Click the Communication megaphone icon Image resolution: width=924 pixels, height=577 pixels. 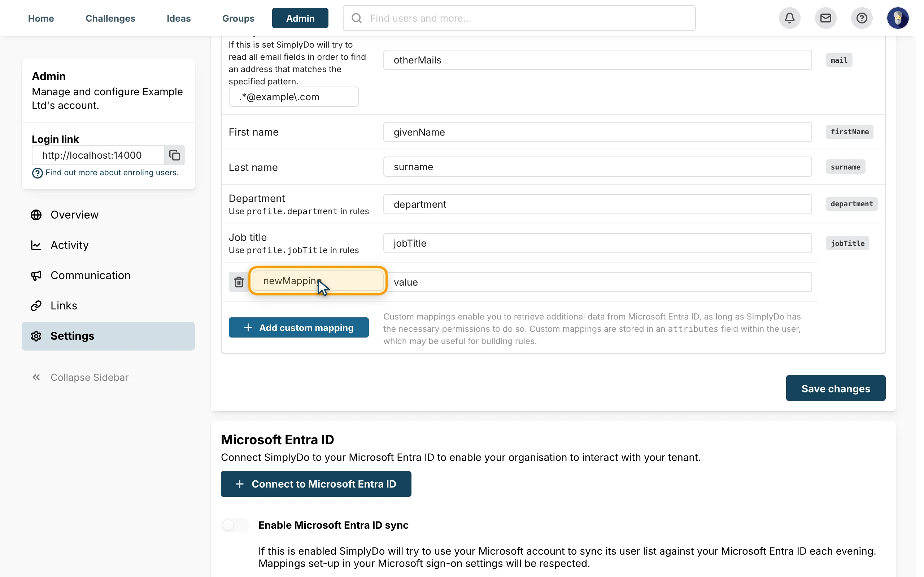coord(36,276)
